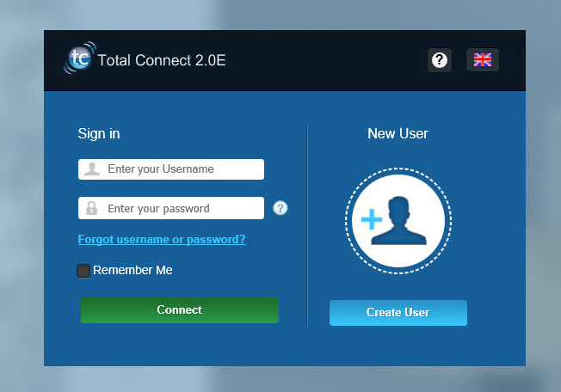Click the Total Connect 2.0E title text

click(162, 61)
